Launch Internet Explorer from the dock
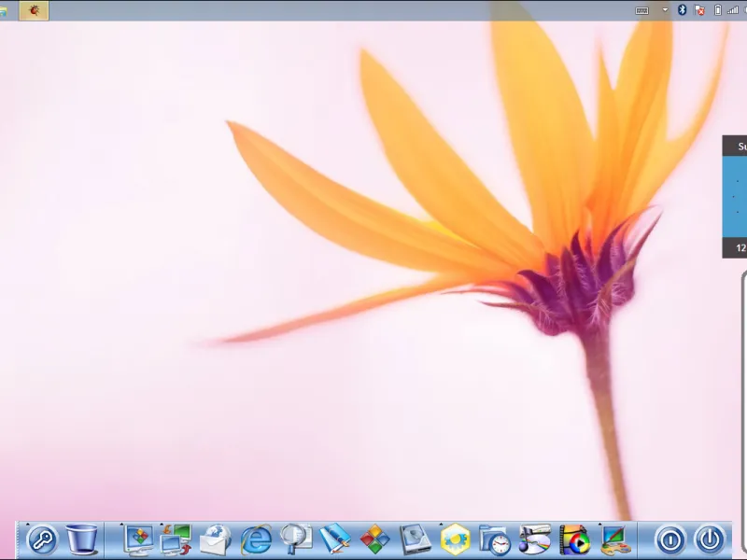Screen dimensions: 747x560 coord(256,540)
